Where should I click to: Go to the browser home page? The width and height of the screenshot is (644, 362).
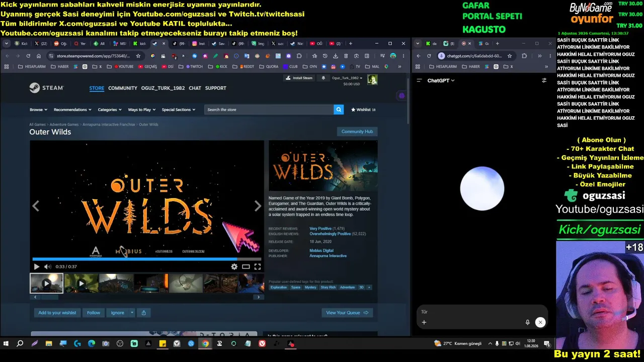pyautogui.click(x=39, y=56)
